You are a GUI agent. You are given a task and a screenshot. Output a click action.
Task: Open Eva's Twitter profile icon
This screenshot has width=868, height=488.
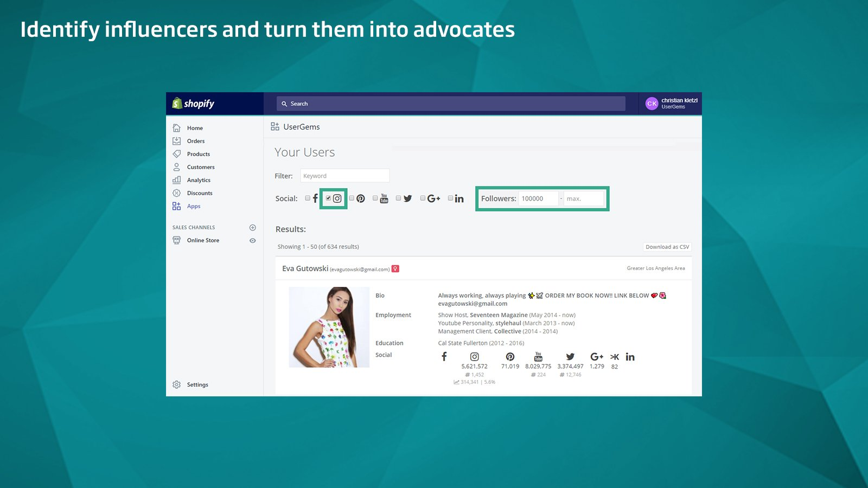click(x=570, y=356)
